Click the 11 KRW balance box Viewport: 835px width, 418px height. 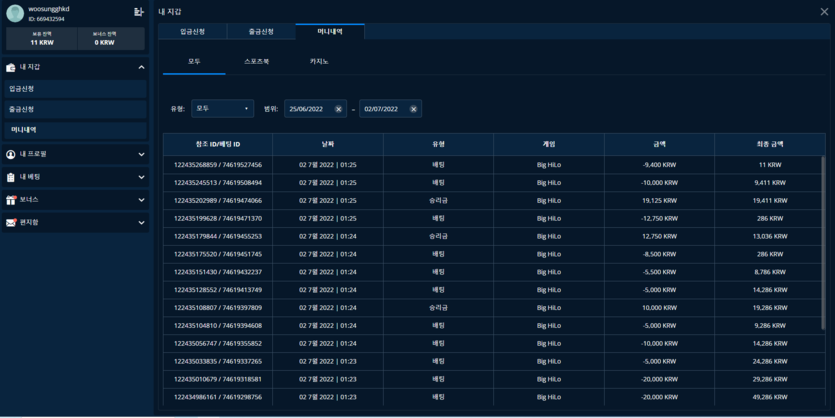[x=42, y=39]
